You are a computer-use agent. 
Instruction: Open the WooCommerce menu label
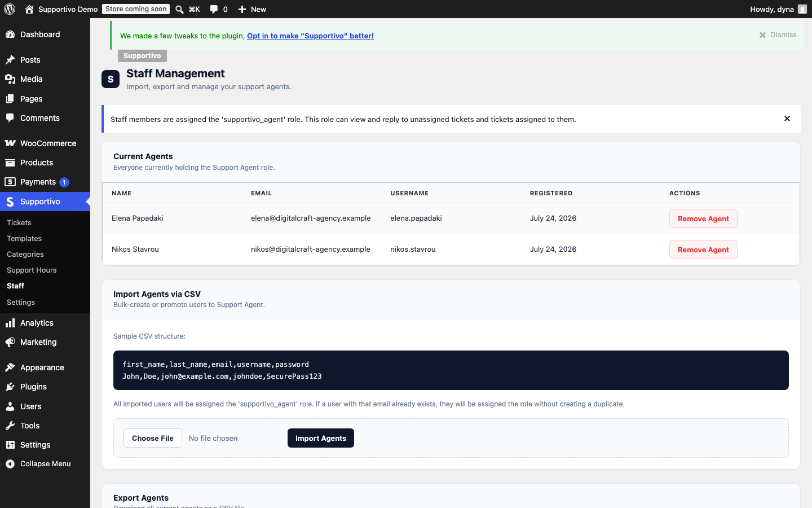pyautogui.click(x=48, y=143)
